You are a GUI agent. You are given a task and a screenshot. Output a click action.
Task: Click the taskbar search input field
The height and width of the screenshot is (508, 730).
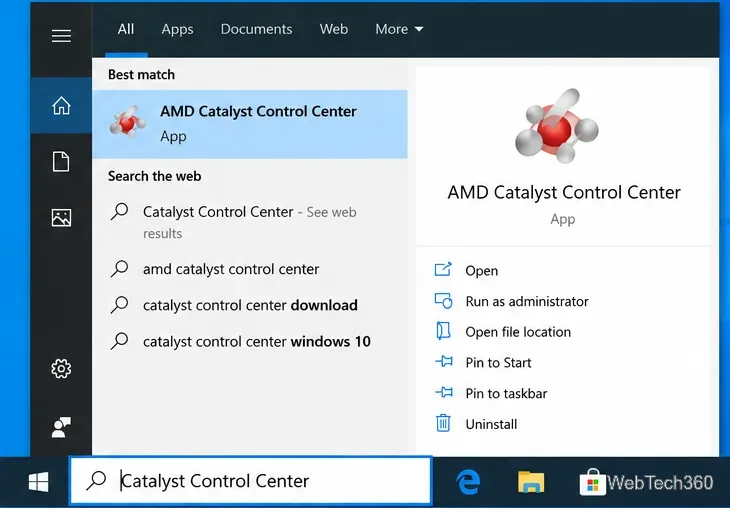[x=251, y=481]
